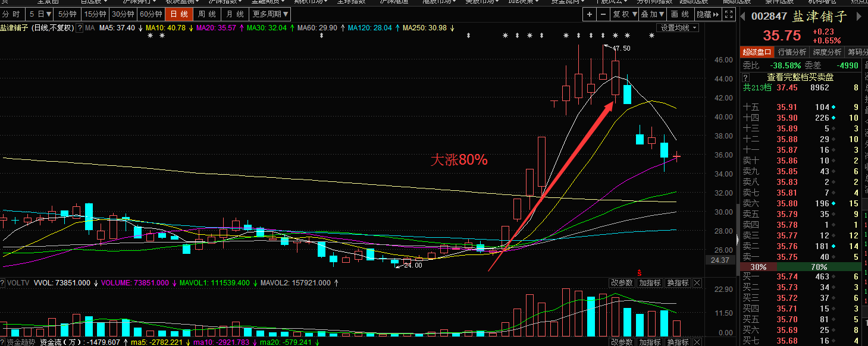Click the stock code 002847
The height and width of the screenshot is (346, 868).
[x=769, y=17]
